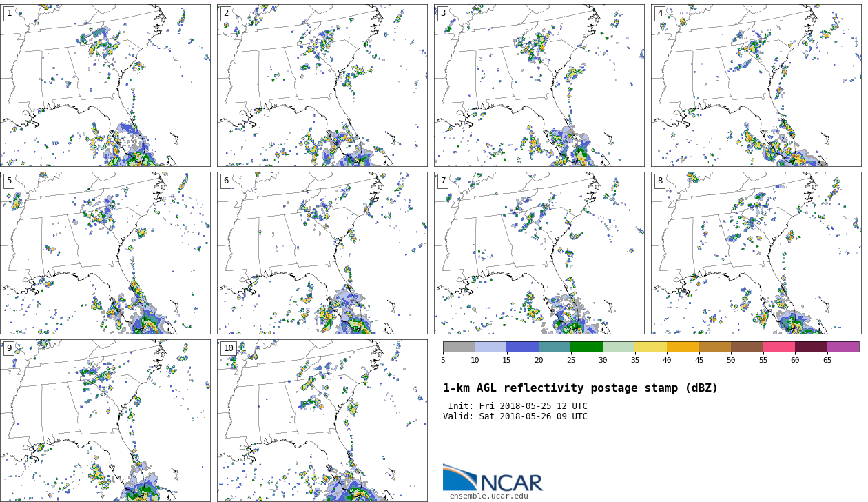The height and width of the screenshot is (502, 868).
Task: Click the member 5 reflectivity panel
Action: click(105, 252)
